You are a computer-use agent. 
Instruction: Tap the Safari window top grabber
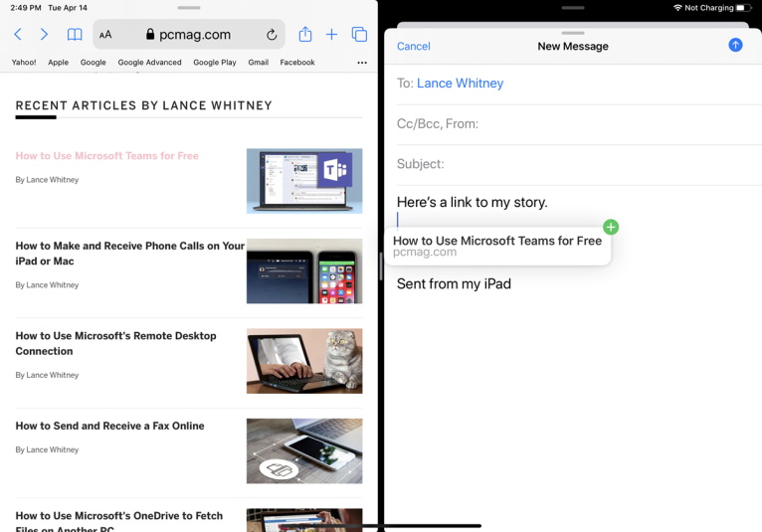[x=189, y=8]
